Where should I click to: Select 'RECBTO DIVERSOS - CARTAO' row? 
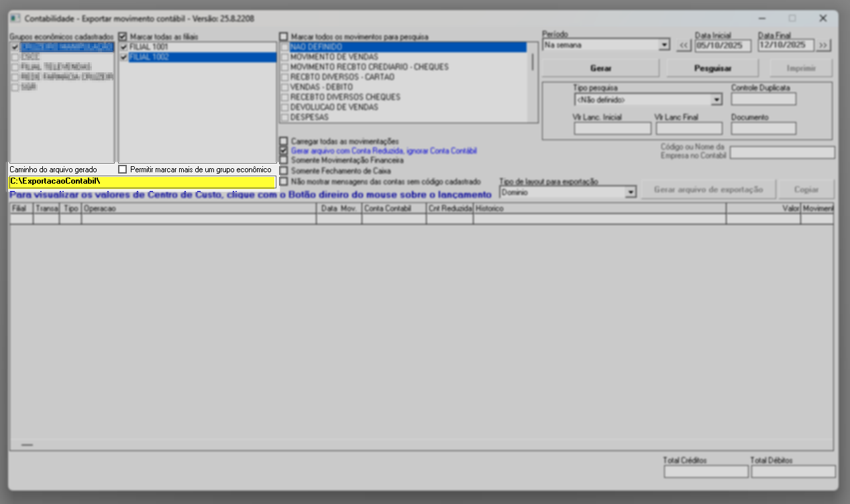[403, 77]
